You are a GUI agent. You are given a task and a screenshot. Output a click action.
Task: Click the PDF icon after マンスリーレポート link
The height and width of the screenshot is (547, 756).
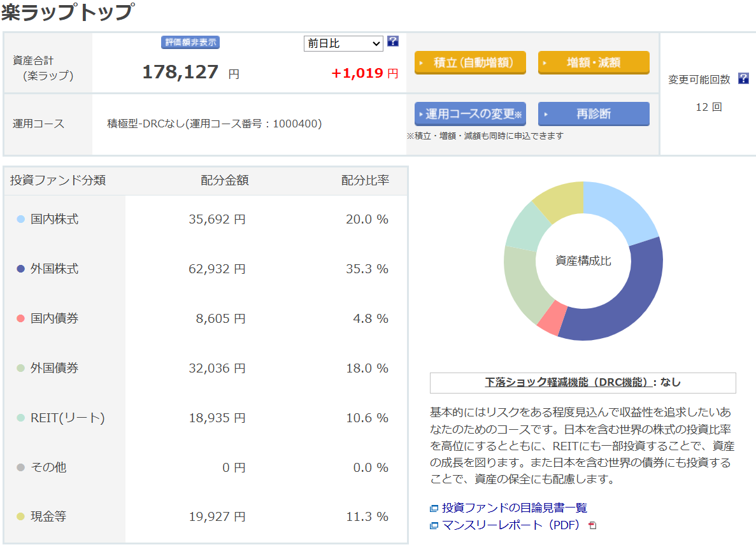[592, 525]
